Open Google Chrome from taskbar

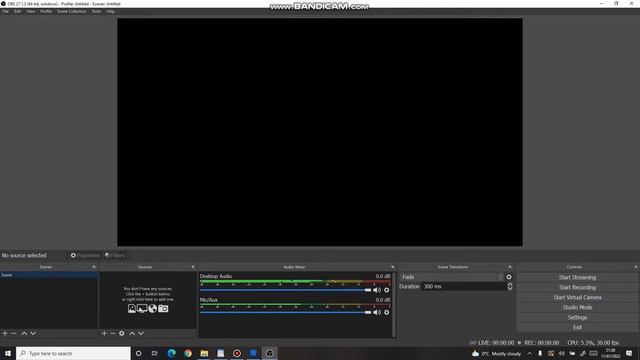pyautogui.click(x=188, y=353)
